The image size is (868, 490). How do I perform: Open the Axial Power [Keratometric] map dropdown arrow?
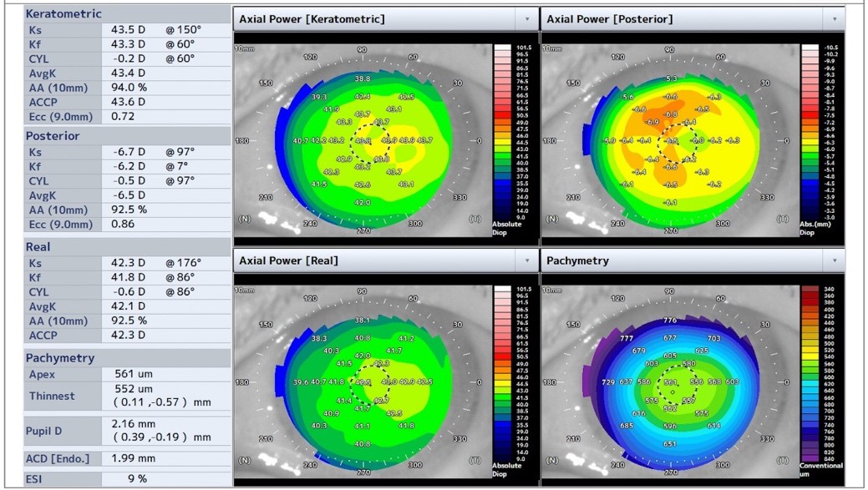(527, 19)
